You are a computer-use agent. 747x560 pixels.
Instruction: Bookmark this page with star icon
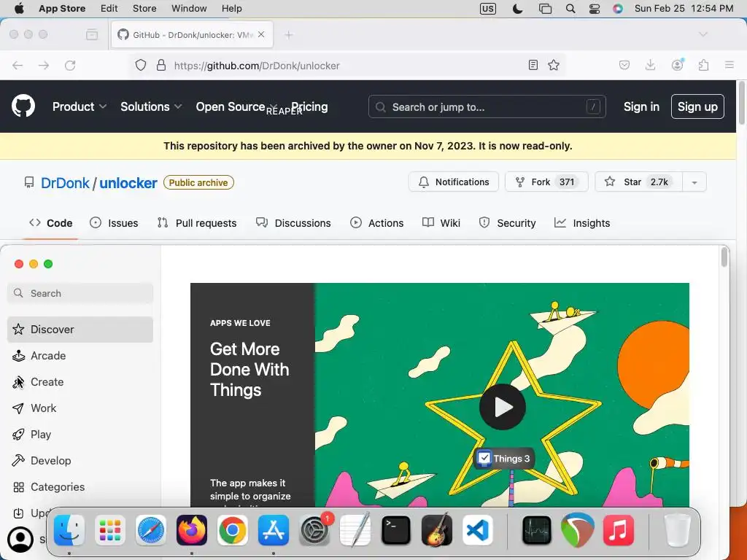point(553,65)
